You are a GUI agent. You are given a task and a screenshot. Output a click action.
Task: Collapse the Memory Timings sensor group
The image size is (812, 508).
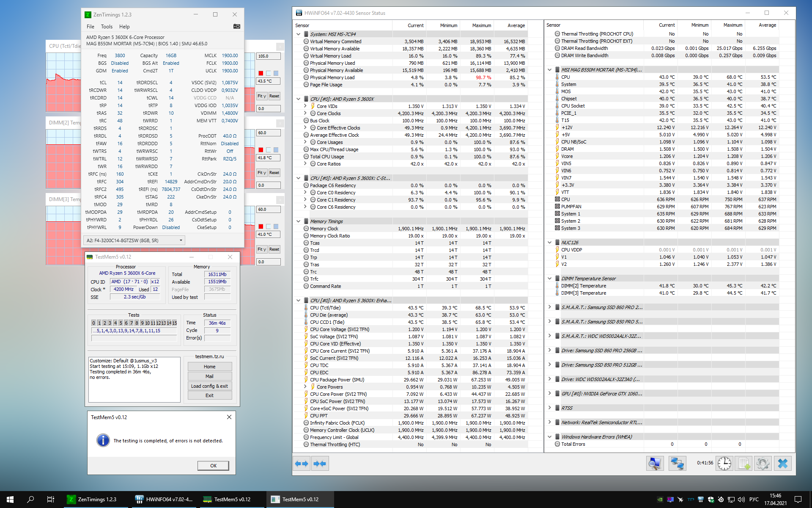pyautogui.click(x=298, y=221)
